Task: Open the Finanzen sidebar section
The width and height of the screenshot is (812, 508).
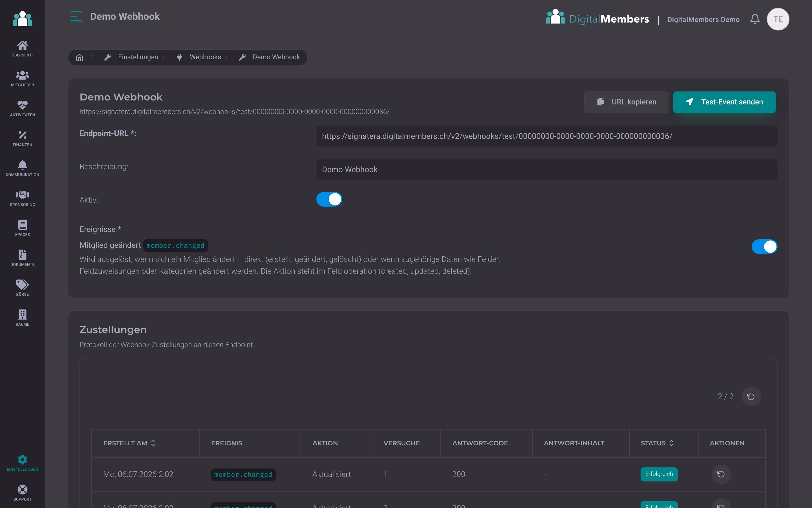Action: point(23,138)
